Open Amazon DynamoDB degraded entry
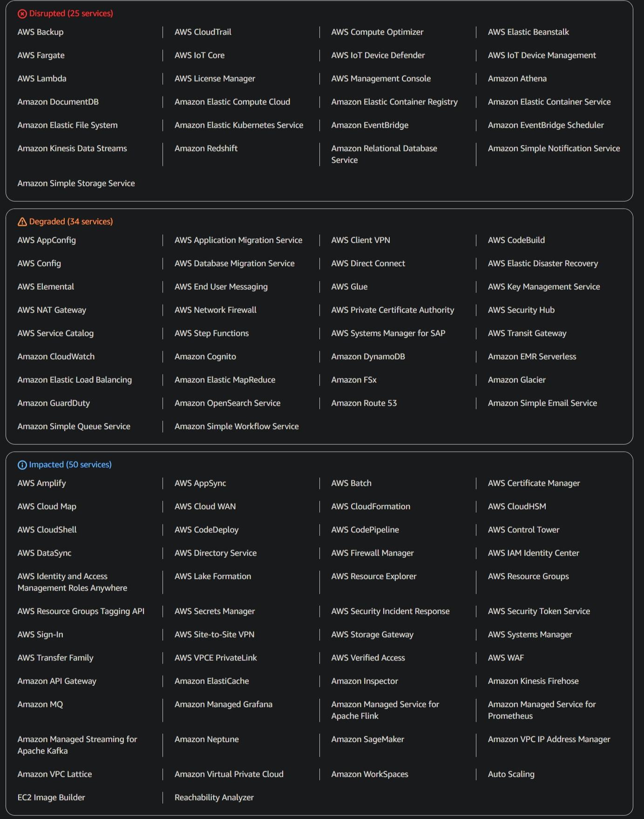The width and height of the screenshot is (644, 819). click(368, 357)
